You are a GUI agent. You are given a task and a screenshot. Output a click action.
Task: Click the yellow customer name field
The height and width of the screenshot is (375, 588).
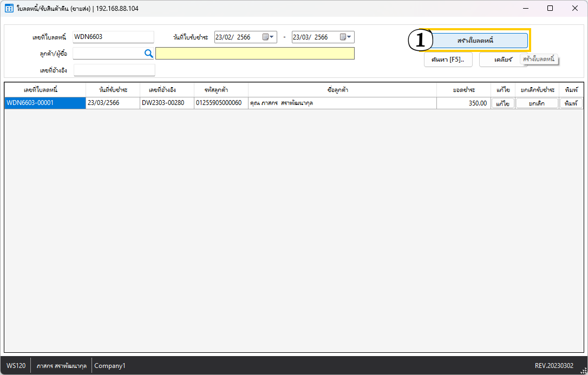coord(254,53)
